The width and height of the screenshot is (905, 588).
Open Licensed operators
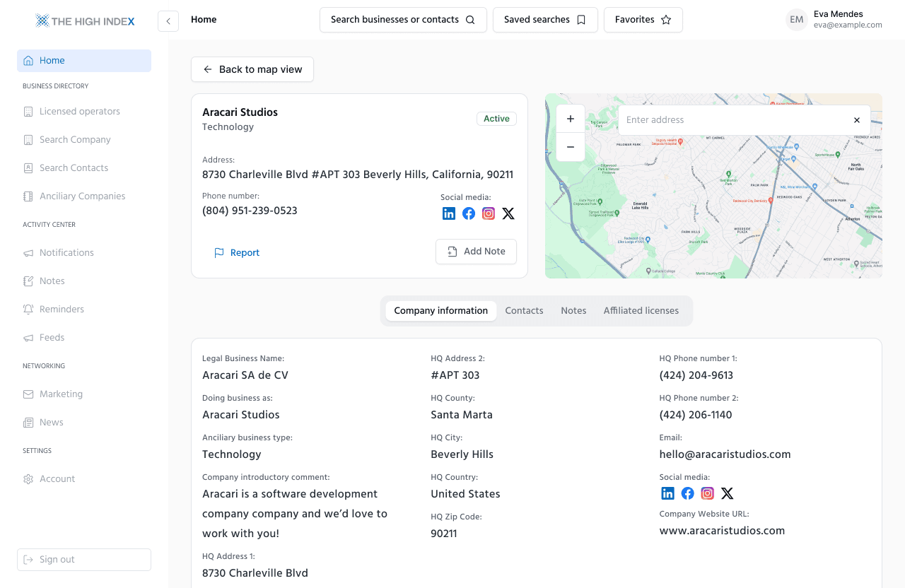pos(84,112)
